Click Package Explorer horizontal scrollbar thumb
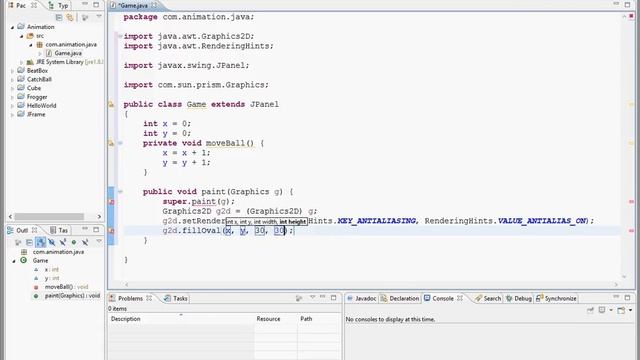This screenshot has height=360, width=640. [x=49, y=216]
